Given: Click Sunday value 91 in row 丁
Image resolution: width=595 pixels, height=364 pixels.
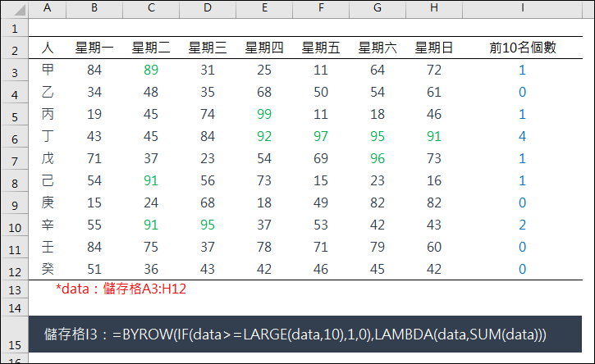Looking at the screenshot, I should [x=433, y=136].
